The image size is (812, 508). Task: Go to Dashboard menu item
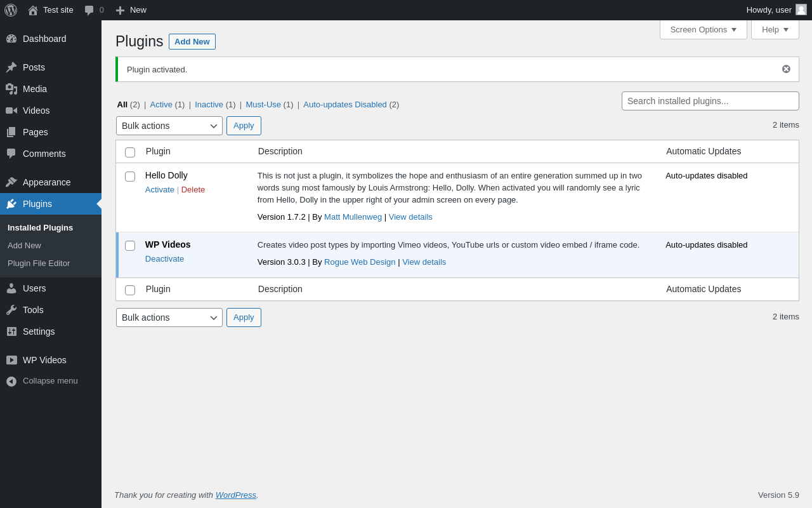pyautogui.click(x=51, y=39)
